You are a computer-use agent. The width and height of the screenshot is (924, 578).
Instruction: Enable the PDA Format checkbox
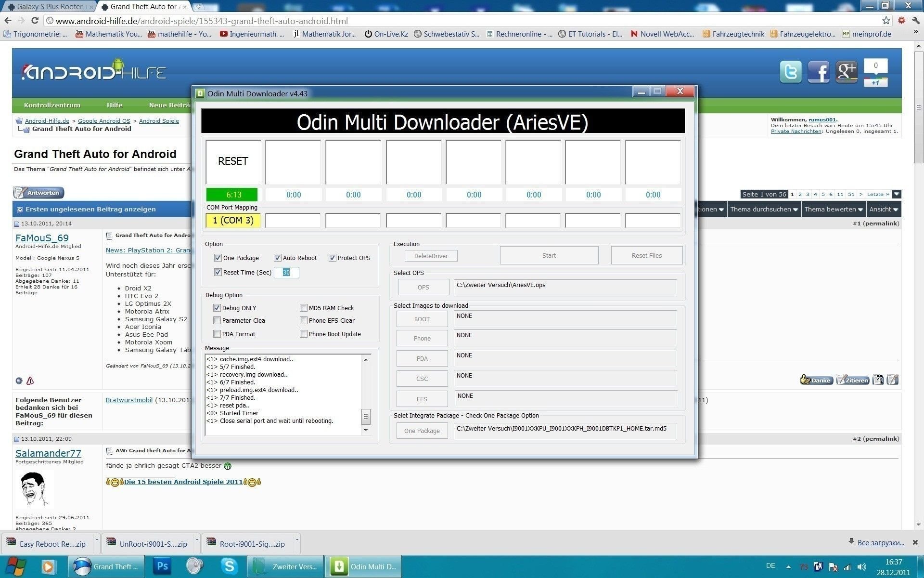217,334
